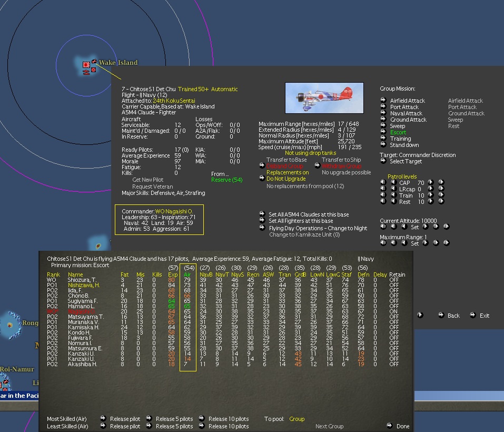This screenshot has width=504, height=432.
Task: Increase Rest patrol level by single-step arrow
Action: [431, 201]
